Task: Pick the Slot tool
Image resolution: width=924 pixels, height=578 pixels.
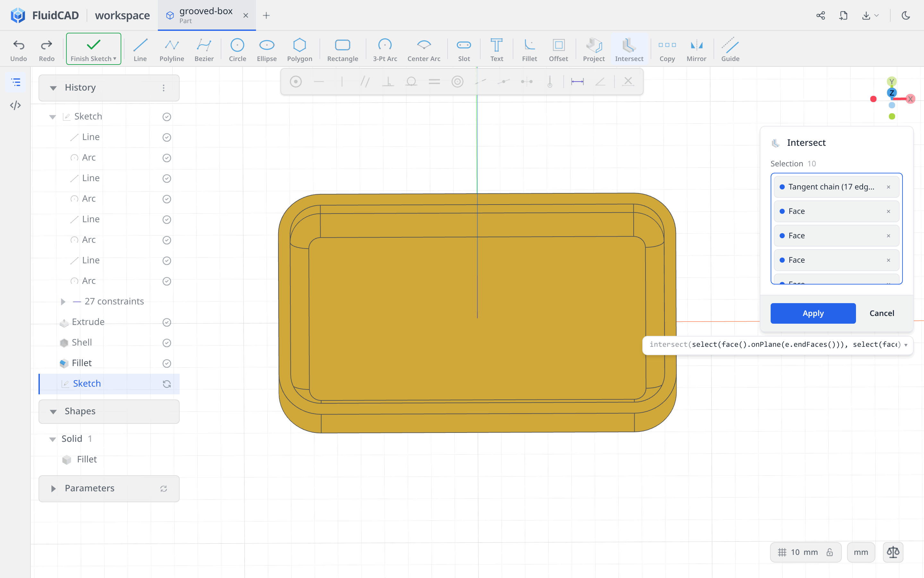Action: tap(464, 49)
